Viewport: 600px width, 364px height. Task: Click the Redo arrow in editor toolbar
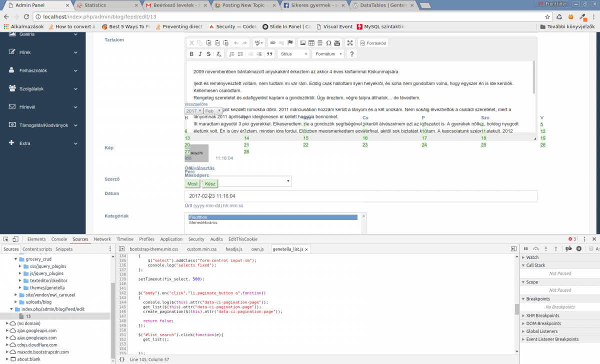244,43
